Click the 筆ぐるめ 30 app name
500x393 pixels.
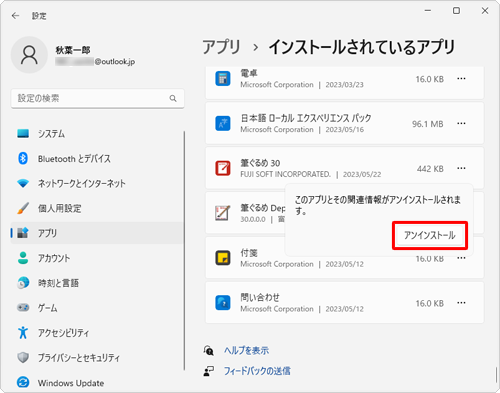click(260, 163)
